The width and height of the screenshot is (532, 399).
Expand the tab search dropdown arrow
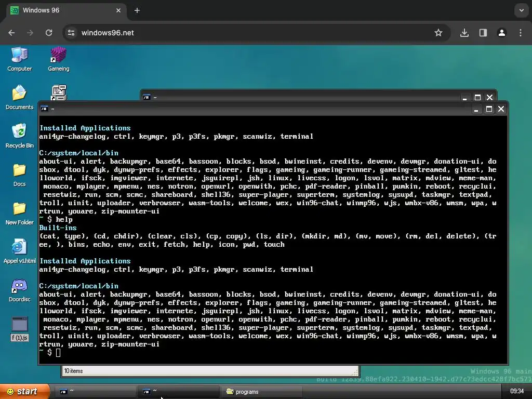(522, 10)
